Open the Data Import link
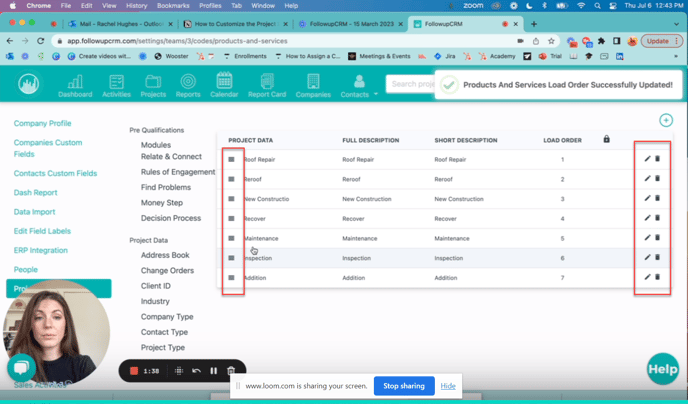688x404 pixels. (x=34, y=212)
